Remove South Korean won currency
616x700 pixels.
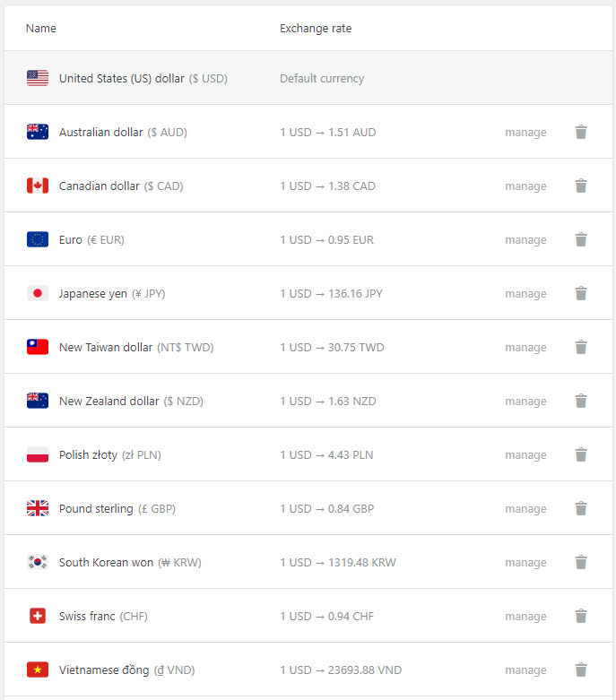[x=581, y=563]
